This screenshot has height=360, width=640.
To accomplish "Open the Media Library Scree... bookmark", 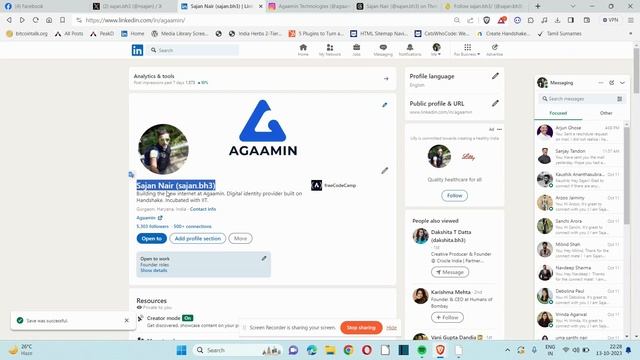I will [x=180, y=33].
